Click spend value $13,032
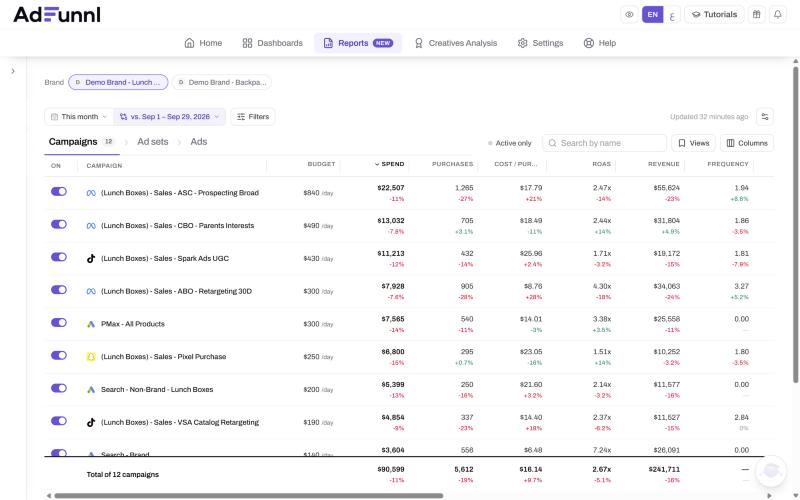This screenshot has height=500, width=800. click(x=391, y=221)
